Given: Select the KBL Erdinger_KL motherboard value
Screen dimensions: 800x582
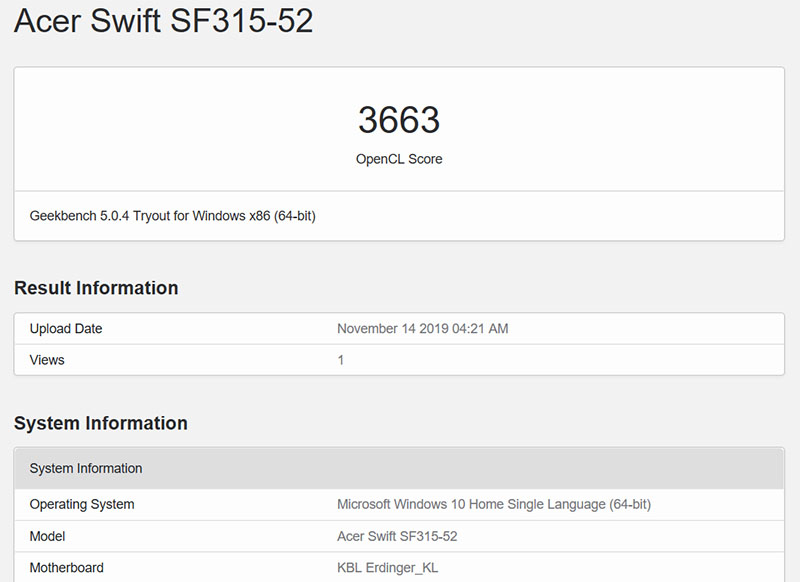Looking at the screenshot, I should [387, 568].
